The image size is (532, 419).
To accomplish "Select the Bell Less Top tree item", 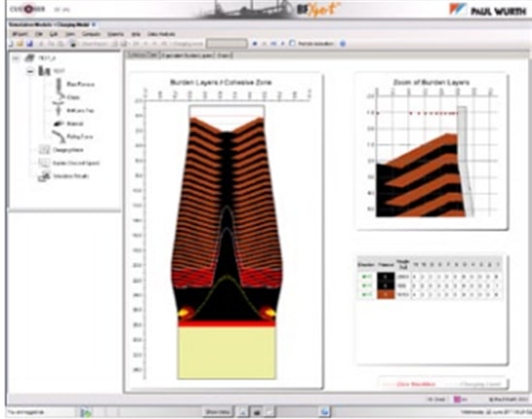I will [80, 111].
